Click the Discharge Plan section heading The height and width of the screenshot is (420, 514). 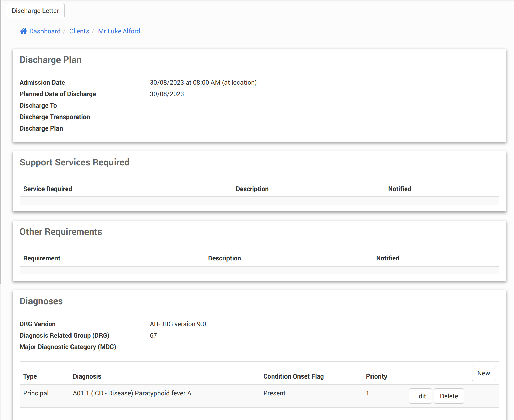51,60
